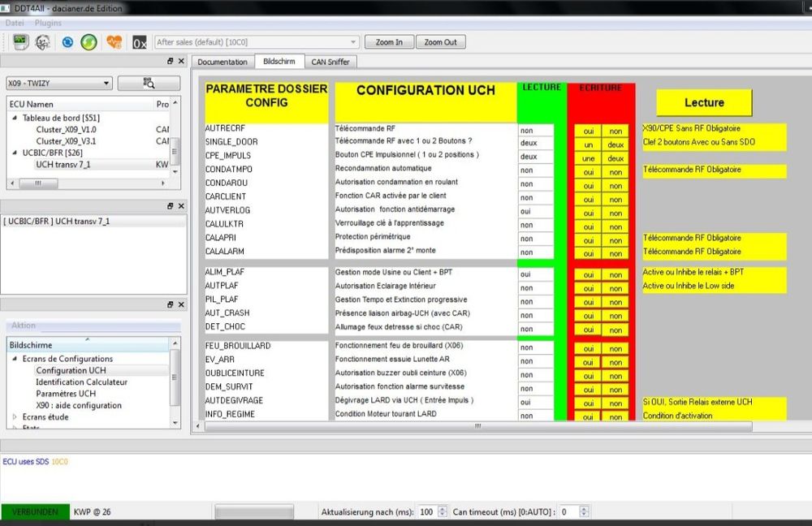This screenshot has height=526, width=812.
Task: Set AUTRECRF Télécommande RF to oui
Action: pos(588,131)
